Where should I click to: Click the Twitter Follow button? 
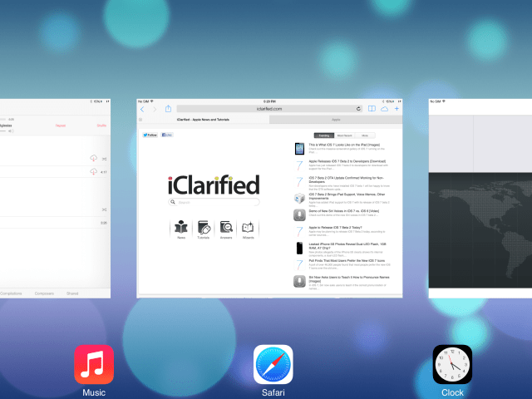[151, 135]
